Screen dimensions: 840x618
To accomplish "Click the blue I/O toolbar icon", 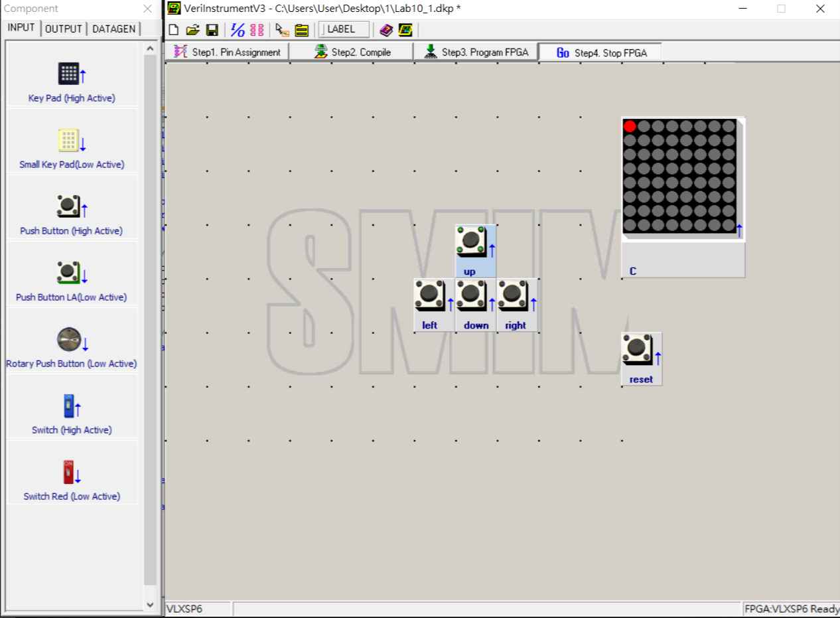I will (238, 30).
